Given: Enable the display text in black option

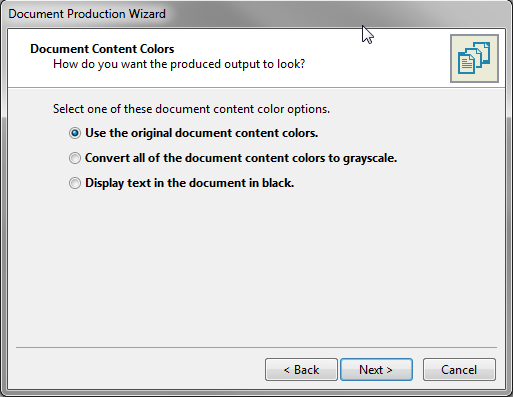Looking at the screenshot, I should click(x=75, y=183).
